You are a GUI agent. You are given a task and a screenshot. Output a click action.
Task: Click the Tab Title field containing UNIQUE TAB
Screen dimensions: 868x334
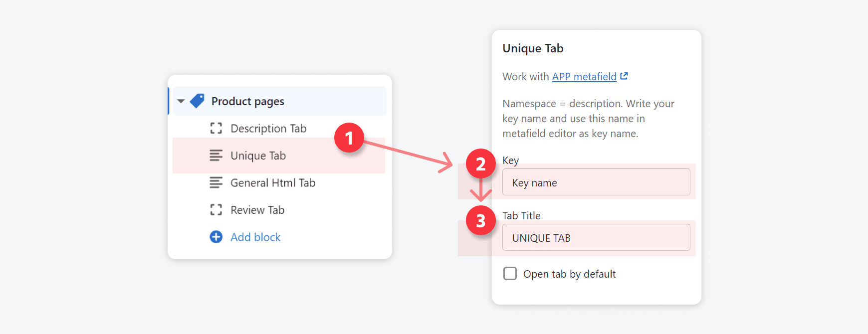(596, 238)
